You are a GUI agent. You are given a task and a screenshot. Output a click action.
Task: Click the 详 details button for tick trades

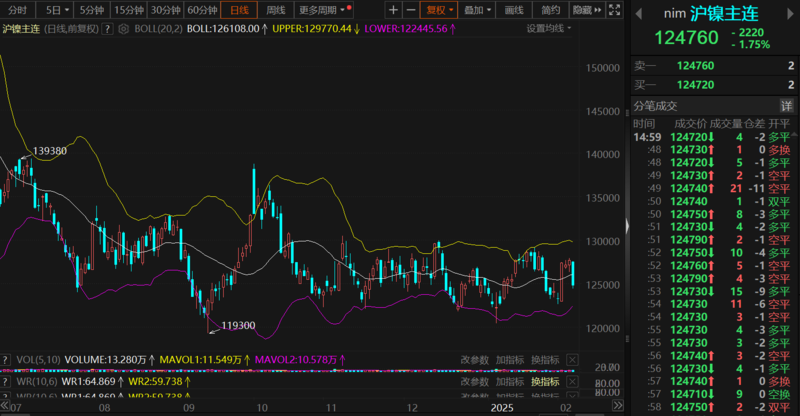(786, 106)
